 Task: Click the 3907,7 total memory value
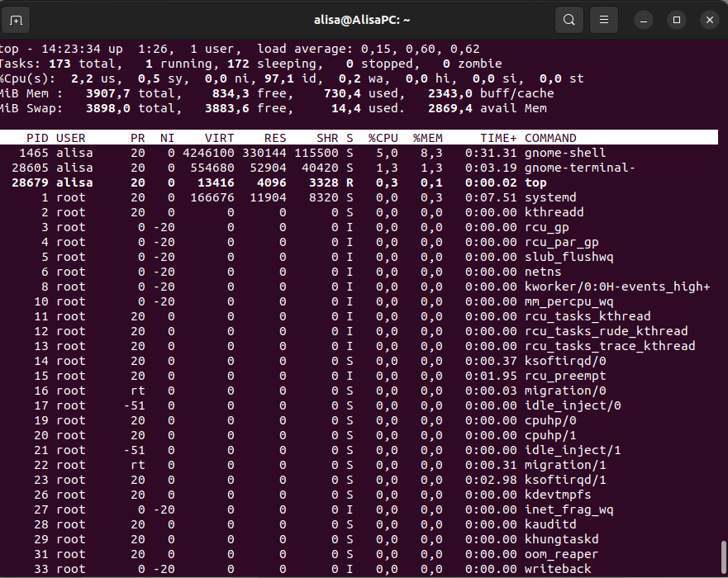[x=107, y=93]
